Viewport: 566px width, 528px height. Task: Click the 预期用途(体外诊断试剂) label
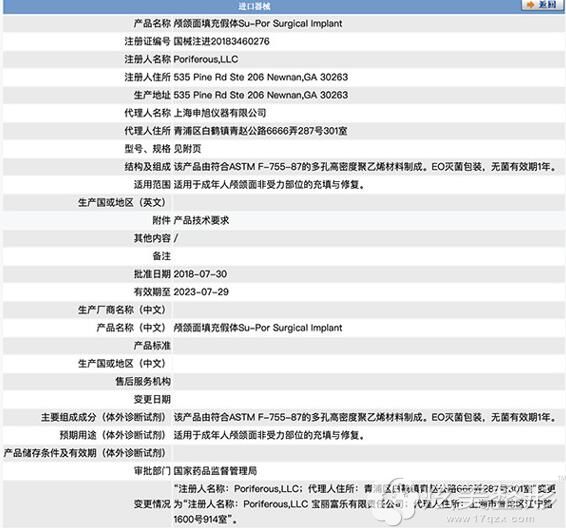(x=114, y=436)
